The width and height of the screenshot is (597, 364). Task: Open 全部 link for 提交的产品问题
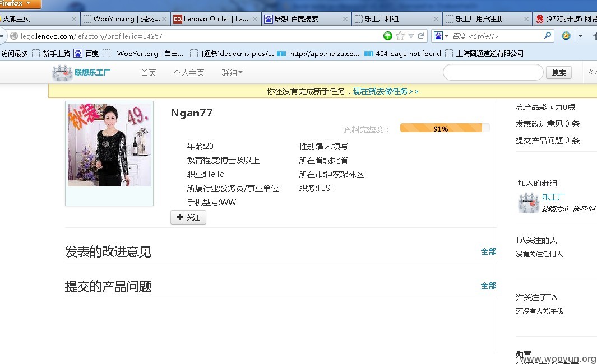pyautogui.click(x=488, y=286)
